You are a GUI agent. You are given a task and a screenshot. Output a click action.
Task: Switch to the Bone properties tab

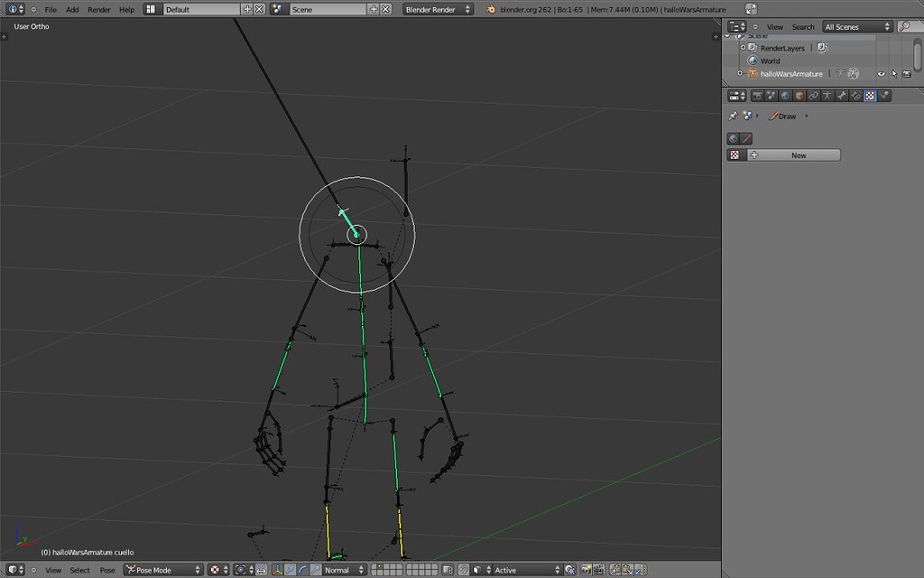pos(842,96)
